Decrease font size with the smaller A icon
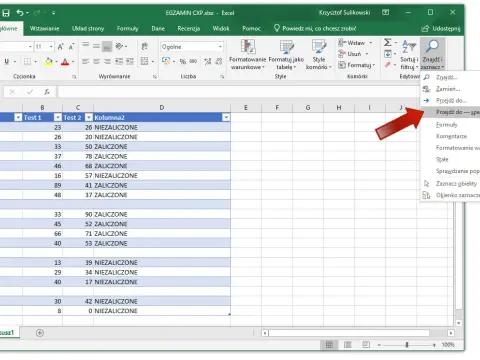This screenshot has width=480, height=360. (71, 47)
